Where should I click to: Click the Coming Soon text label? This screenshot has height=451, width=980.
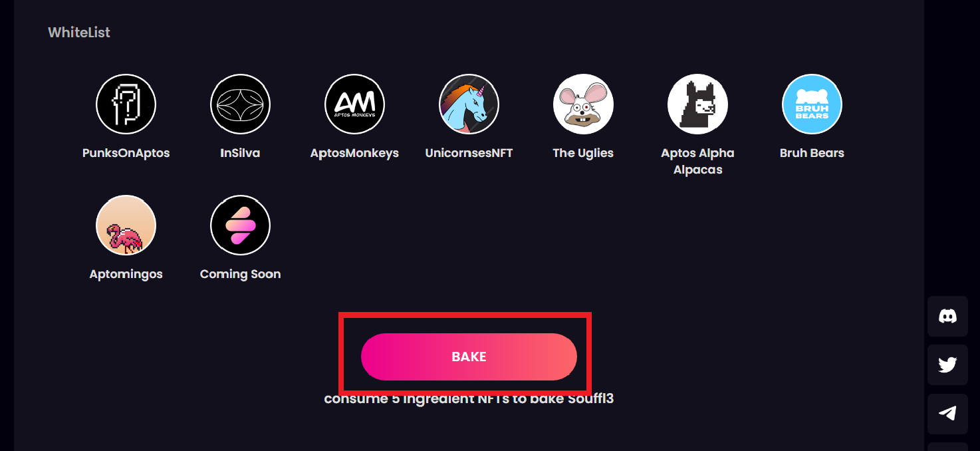240,274
